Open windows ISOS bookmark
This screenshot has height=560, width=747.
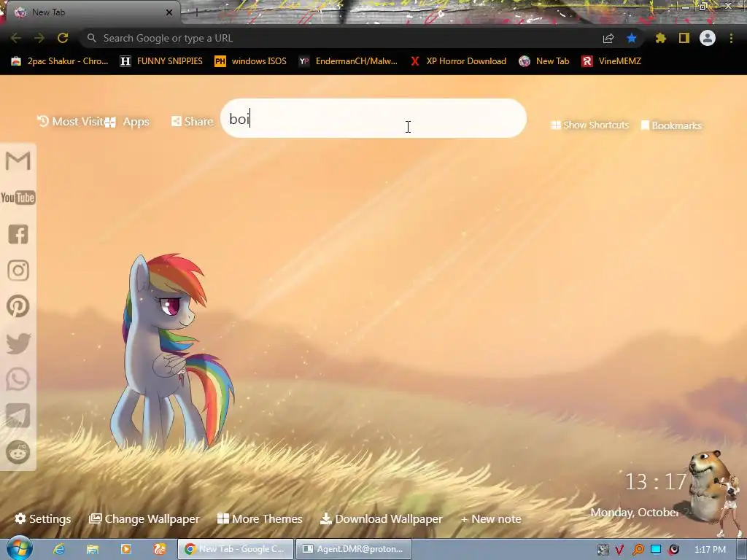point(251,61)
